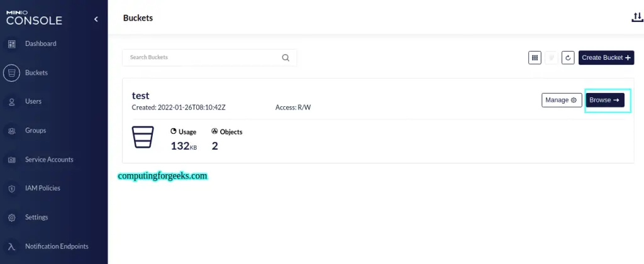Open Service Accounts menu label

click(x=49, y=159)
